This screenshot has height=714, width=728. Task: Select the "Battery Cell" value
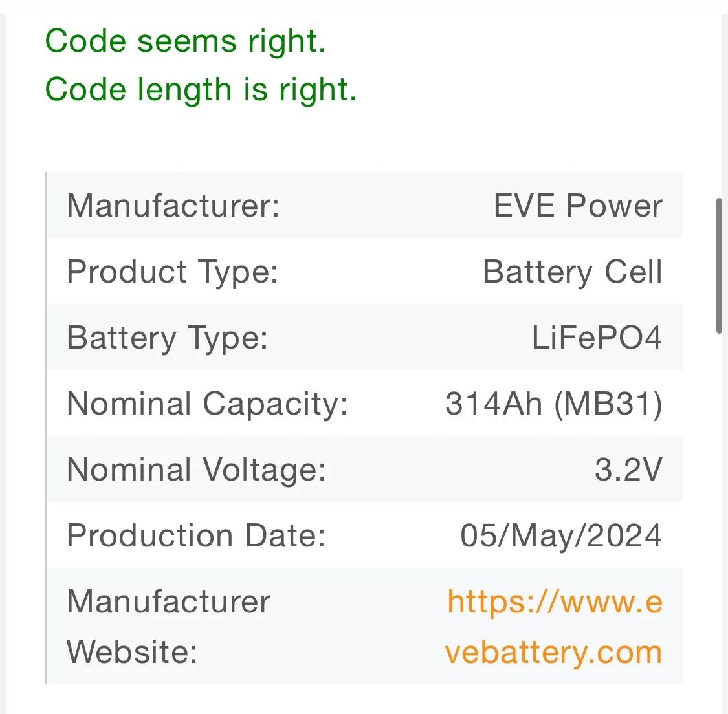click(x=573, y=272)
